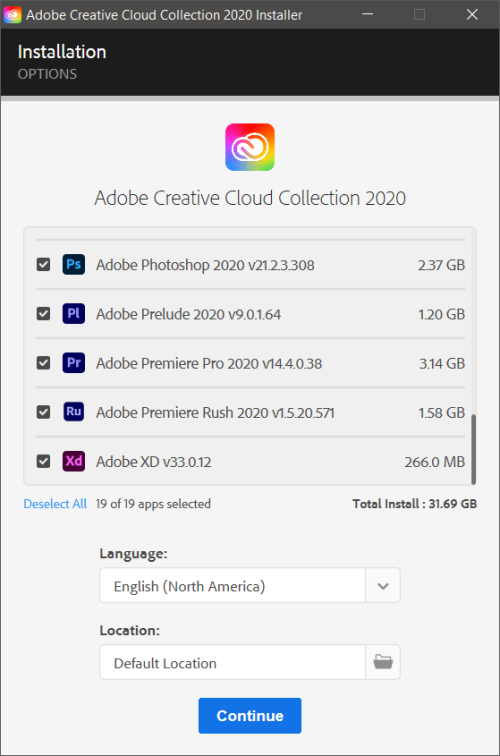Click the large Creative Cloud logo

(250, 147)
